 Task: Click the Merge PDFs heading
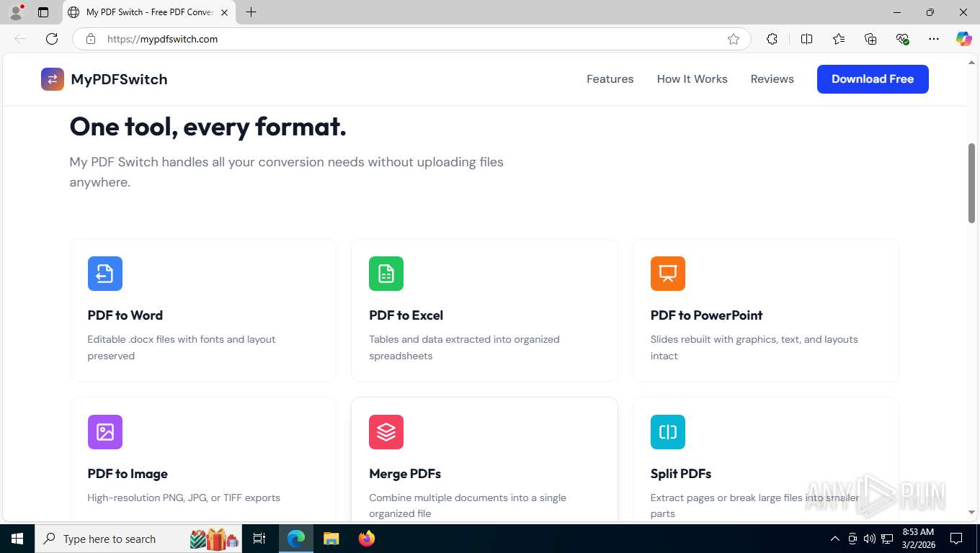pos(405,474)
